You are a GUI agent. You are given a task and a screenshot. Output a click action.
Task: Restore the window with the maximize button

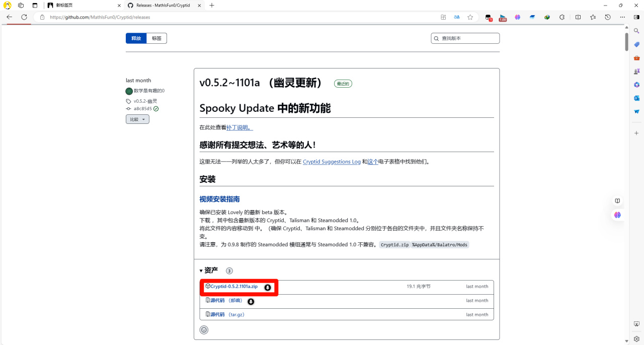click(620, 5)
